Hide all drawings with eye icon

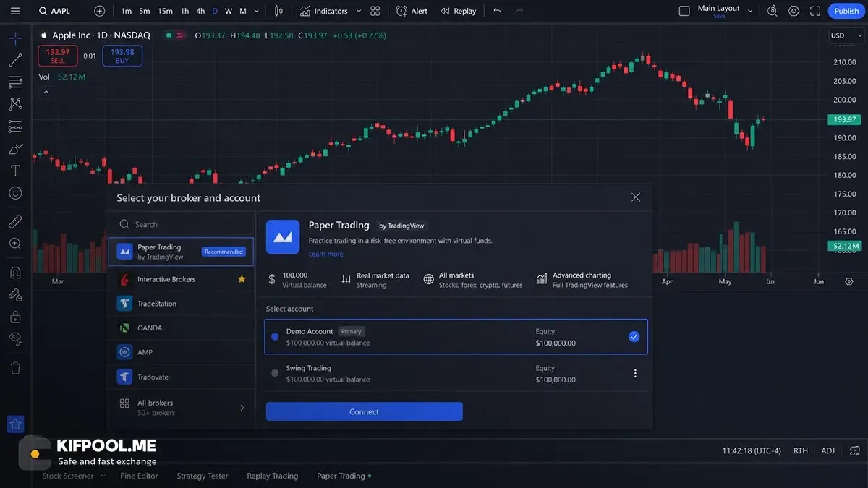click(15, 338)
